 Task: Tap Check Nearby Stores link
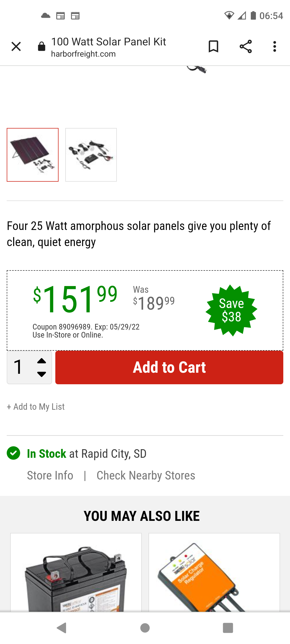tap(146, 475)
